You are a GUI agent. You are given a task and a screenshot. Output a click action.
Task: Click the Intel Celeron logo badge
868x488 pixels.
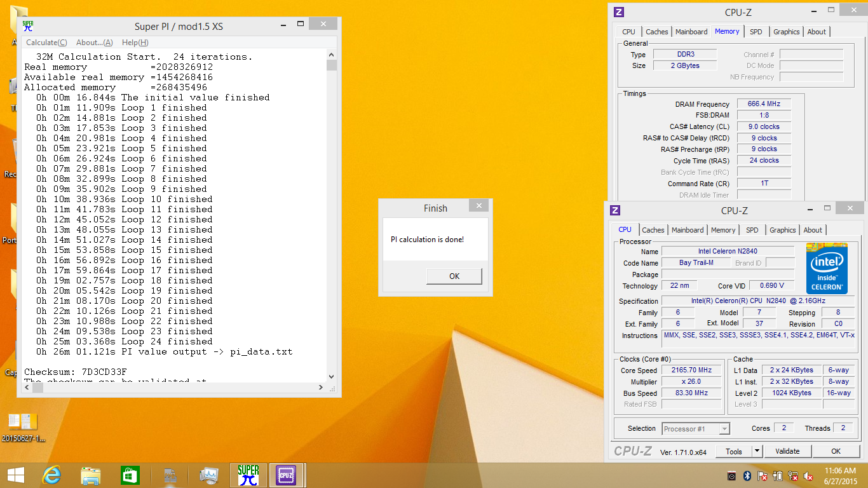(827, 268)
